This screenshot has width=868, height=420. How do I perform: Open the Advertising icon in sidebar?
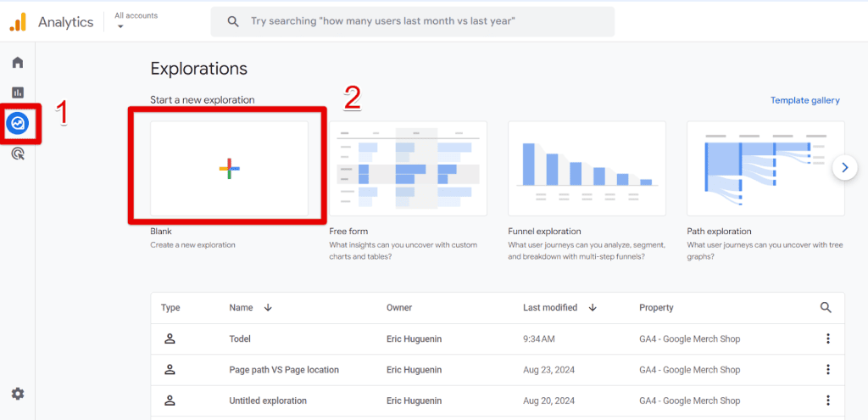(18, 154)
